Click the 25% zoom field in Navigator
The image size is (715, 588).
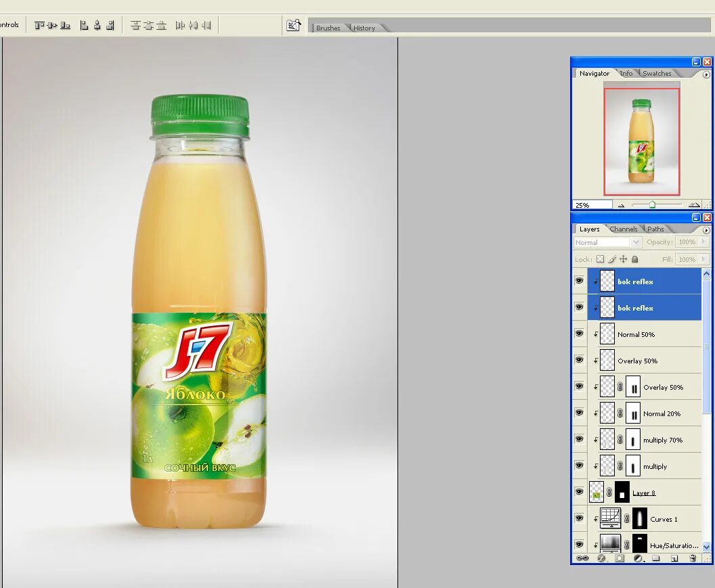[592, 205]
